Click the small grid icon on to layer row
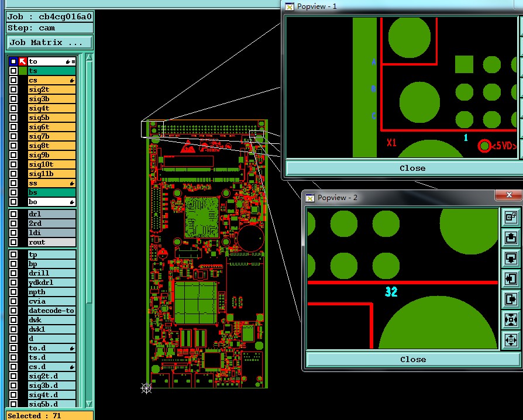523x420 pixels. point(73,62)
